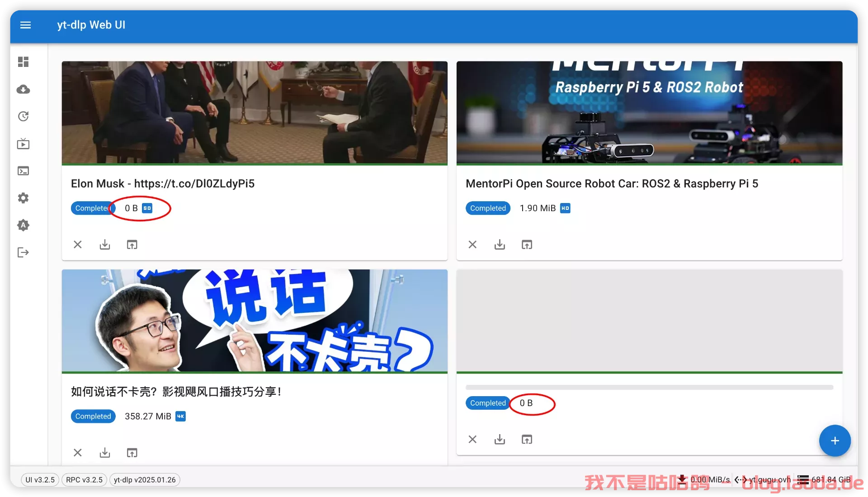Click the empty gray placeholder thumbnail
This screenshot has width=868, height=497.
650,321
